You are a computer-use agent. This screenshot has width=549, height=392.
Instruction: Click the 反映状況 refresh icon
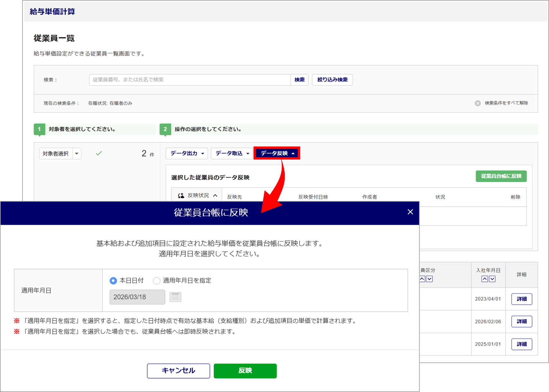[181, 196]
